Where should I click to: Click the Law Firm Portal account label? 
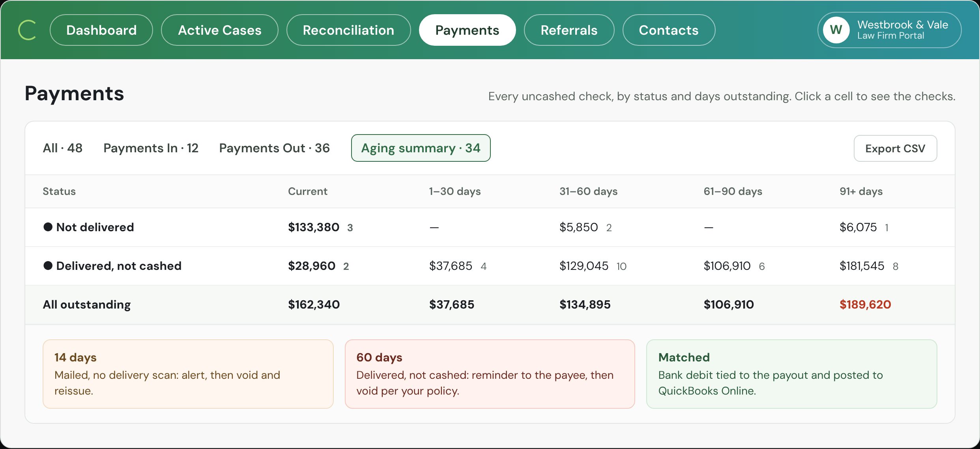(891, 36)
